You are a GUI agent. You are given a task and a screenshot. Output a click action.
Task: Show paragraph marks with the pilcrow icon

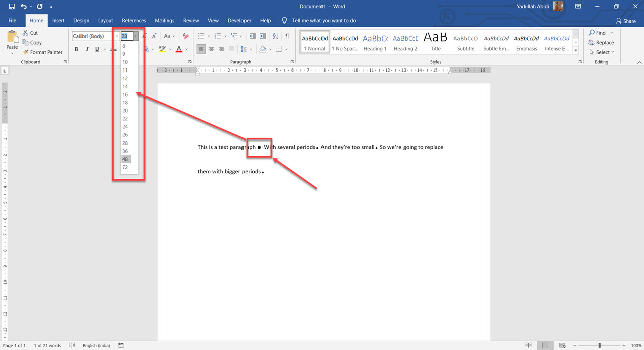(287, 36)
